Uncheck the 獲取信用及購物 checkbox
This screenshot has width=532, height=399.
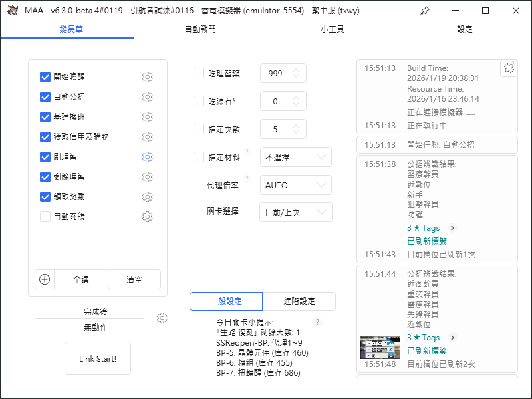45,137
